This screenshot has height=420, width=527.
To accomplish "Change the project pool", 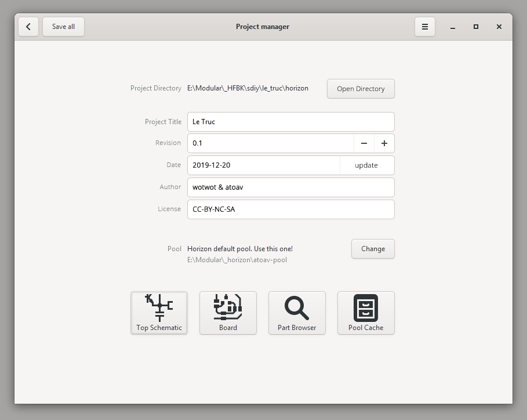I will pyautogui.click(x=373, y=249).
